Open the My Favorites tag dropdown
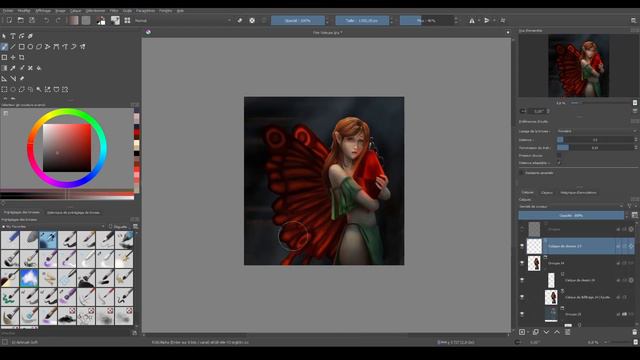 53,227
